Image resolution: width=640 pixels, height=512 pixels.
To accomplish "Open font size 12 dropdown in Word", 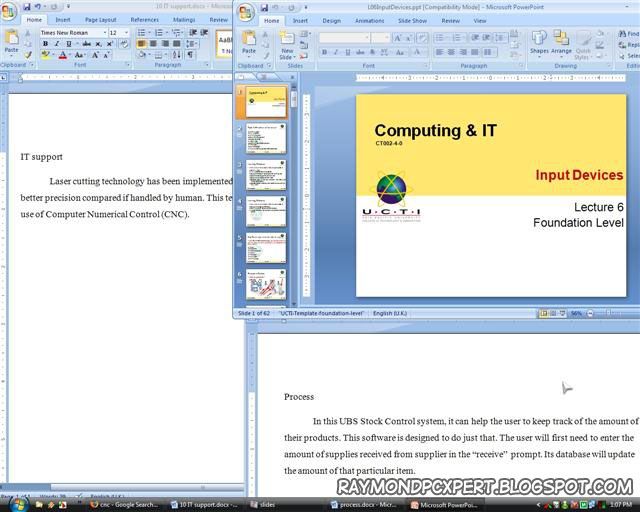I will pyautogui.click(x=126, y=33).
